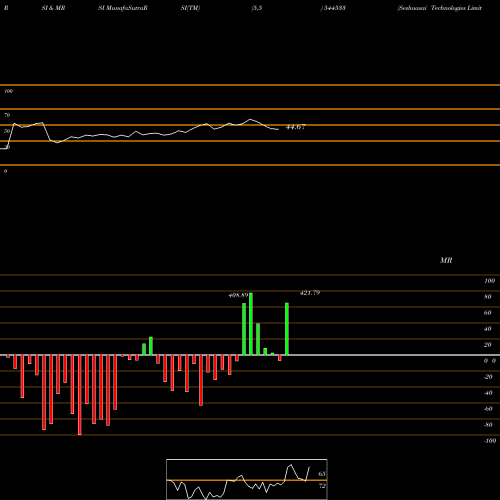Click the RSI current value '44.67'
The image size is (500, 500).
tap(296, 127)
